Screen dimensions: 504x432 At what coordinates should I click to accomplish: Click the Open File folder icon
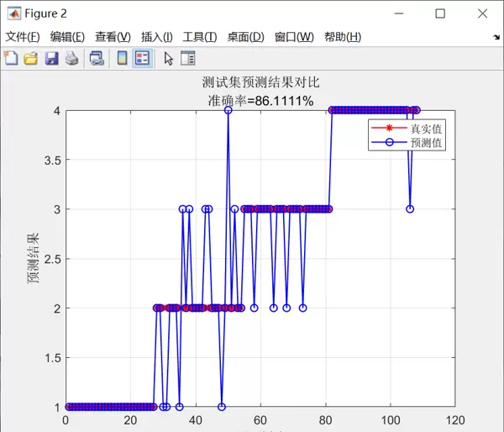[x=30, y=58]
